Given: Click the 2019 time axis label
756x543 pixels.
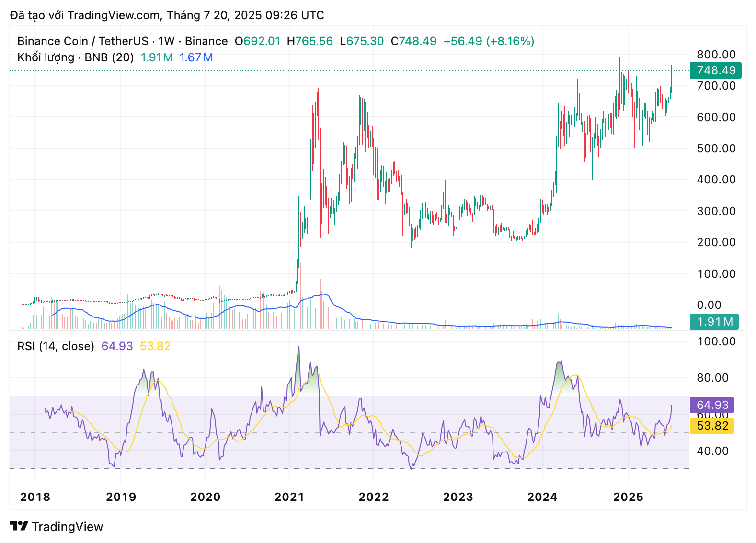Looking at the screenshot, I should [x=121, y=497].
